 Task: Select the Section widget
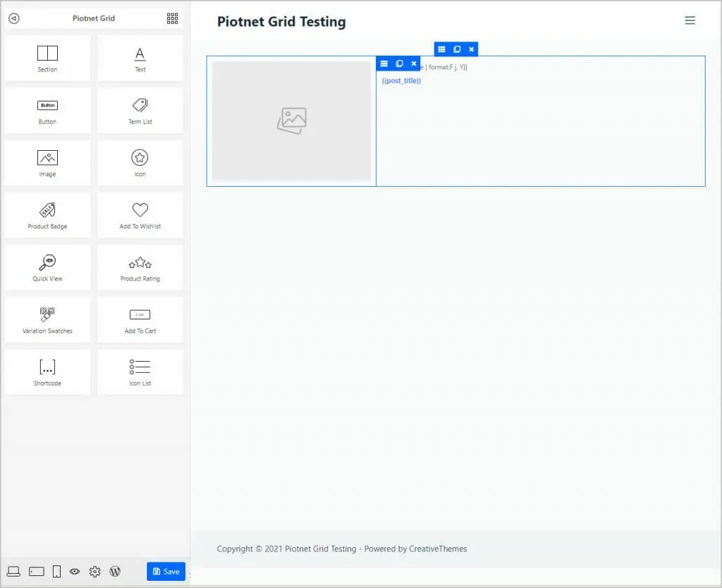pyautogui.click(x=47, y=57)
